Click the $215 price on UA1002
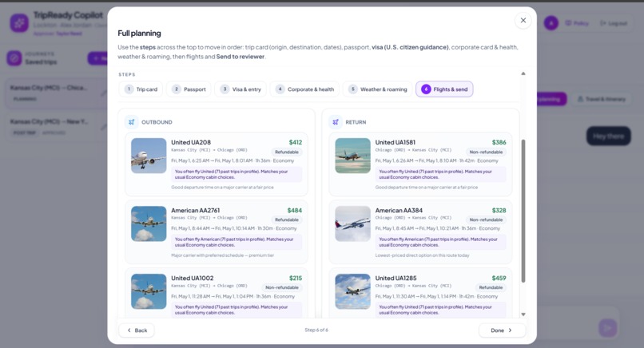 click(296, 278)
